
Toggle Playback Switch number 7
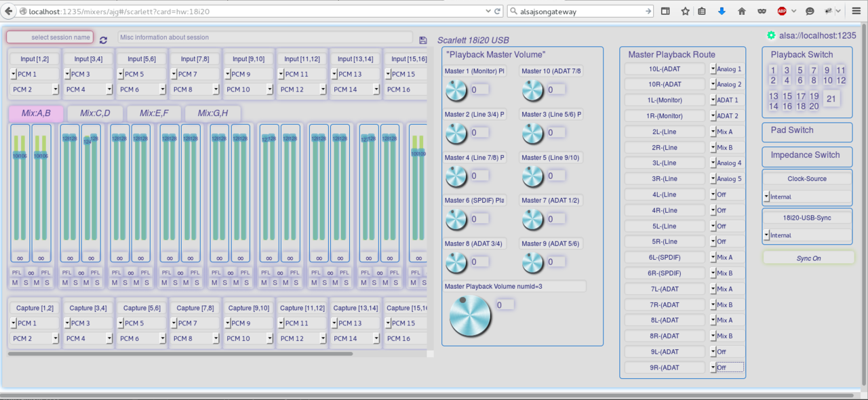814,70
